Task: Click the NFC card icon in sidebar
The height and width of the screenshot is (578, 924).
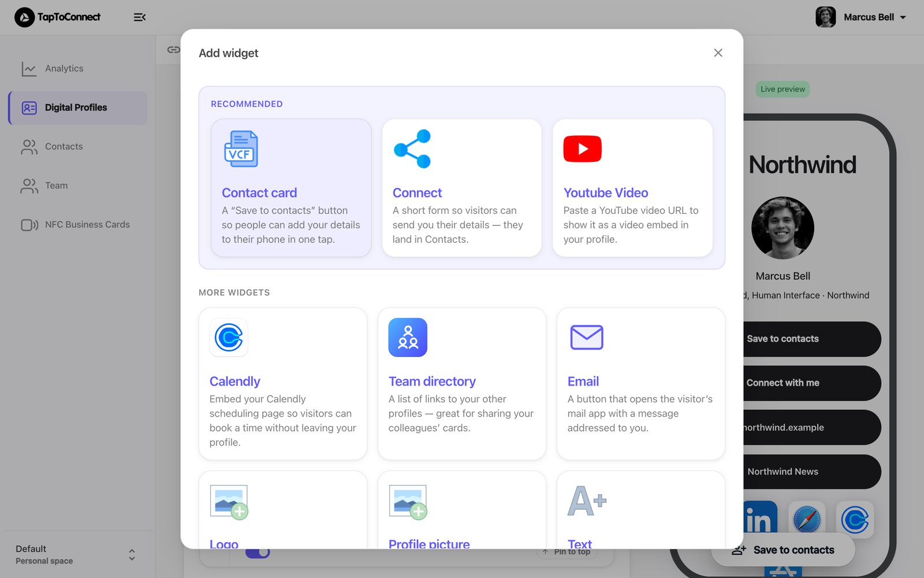Action: pos(29,225)
